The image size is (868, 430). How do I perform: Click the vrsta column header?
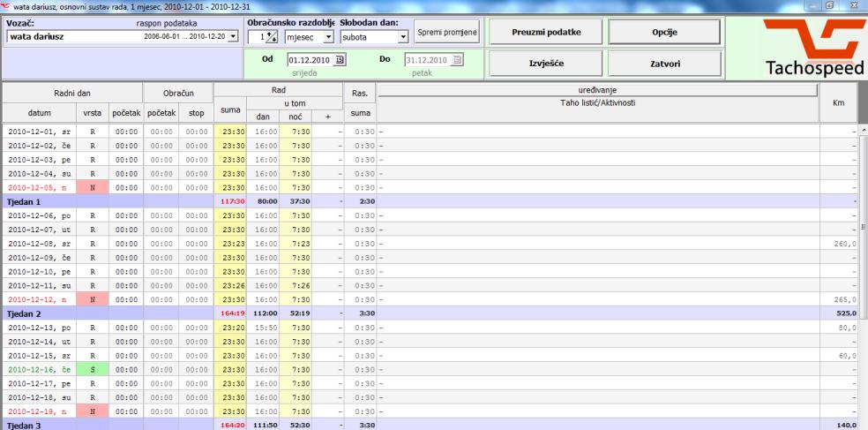tap(93, 113)
